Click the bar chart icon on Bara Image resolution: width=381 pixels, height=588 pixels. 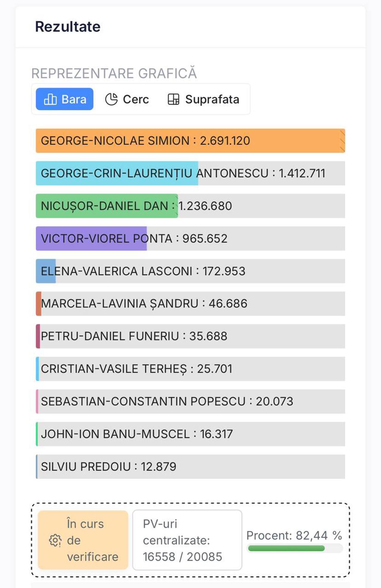click(50, 99)
